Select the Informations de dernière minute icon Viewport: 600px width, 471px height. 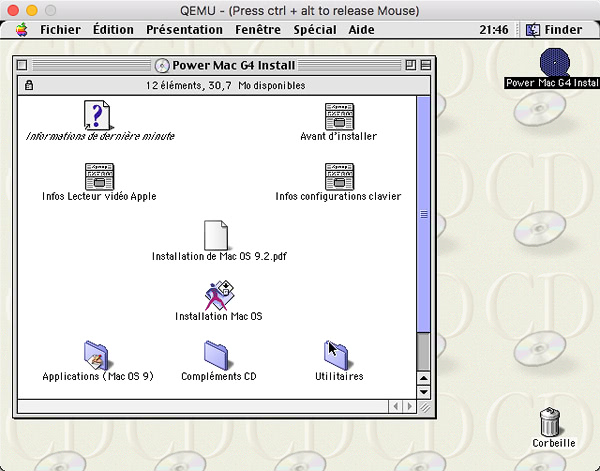pyautogui.click(x=97, y=115)
